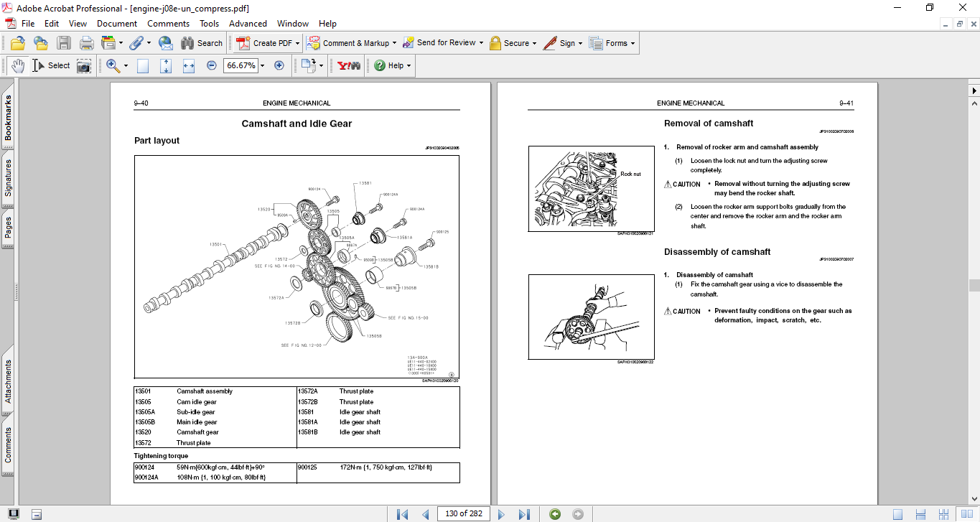
Task: Click the Save floppy disk icon
Action: [64, 43]
